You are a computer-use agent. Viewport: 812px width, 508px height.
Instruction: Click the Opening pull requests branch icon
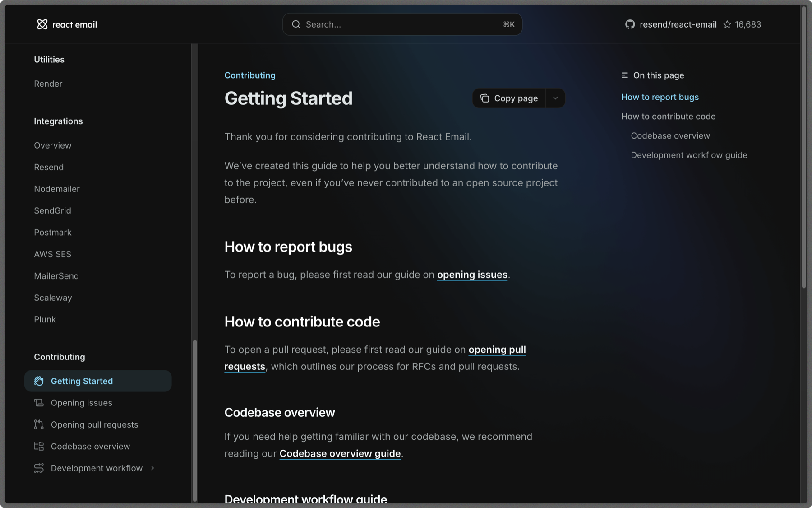(x=39, y=424)
